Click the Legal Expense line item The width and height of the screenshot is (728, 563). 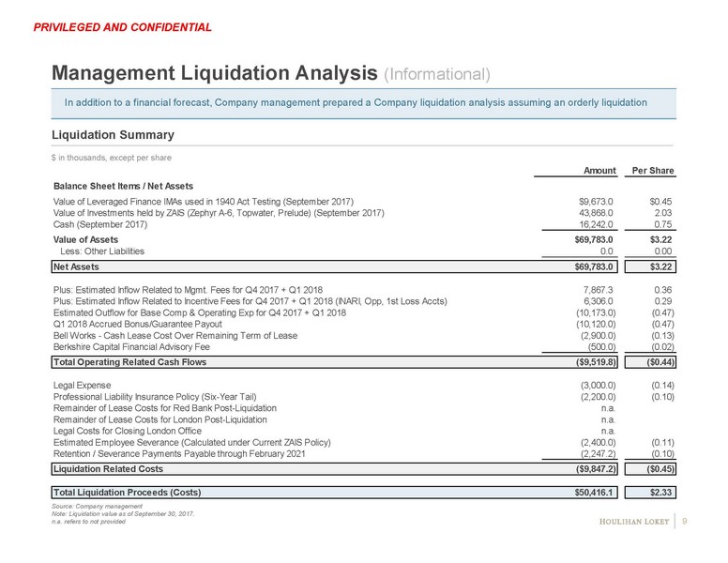point(83,385)
